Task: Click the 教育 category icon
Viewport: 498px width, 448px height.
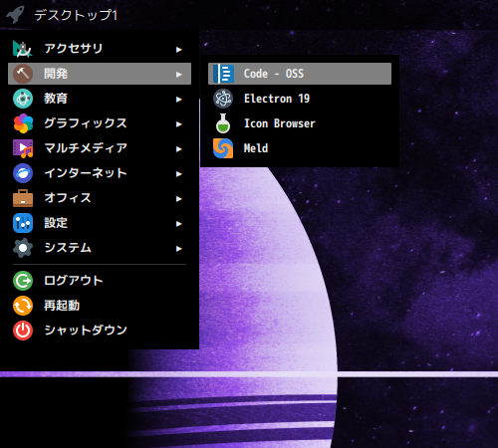Action: (x=23, y=99)
